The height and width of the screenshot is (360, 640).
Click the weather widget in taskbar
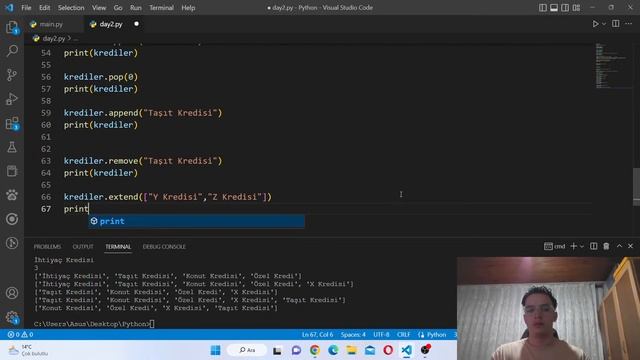click(29, 350)
